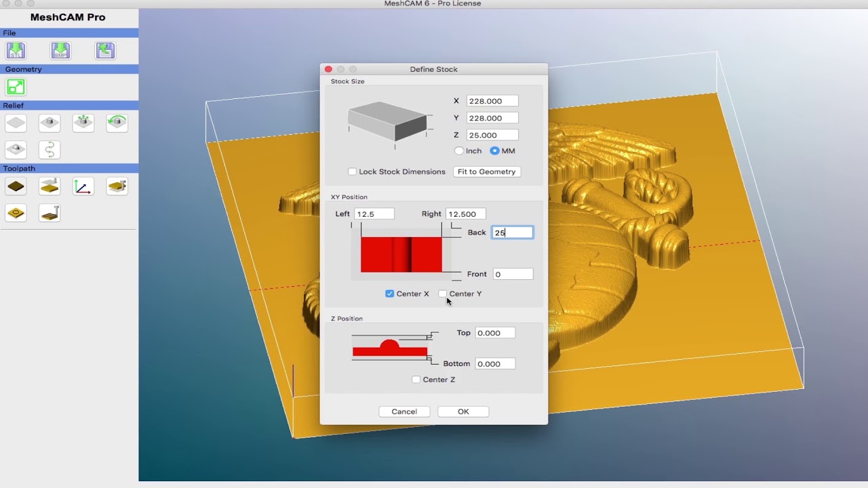Click the Front position field
The image size is (868, 488).
coord(513,274)
